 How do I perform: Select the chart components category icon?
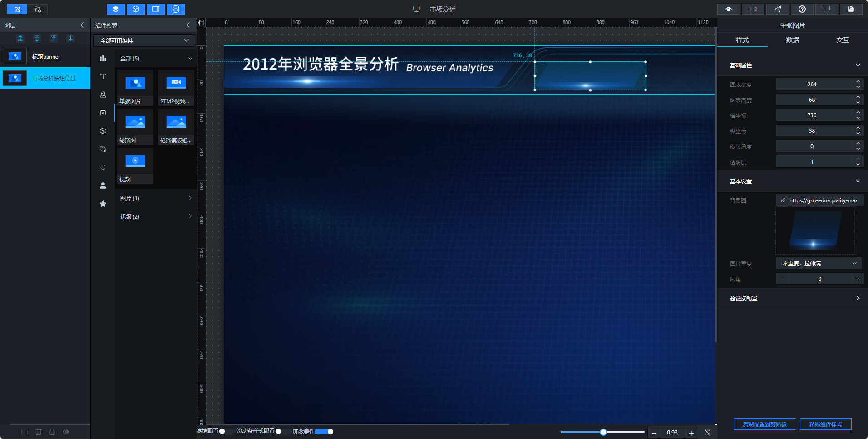point(103,58)
